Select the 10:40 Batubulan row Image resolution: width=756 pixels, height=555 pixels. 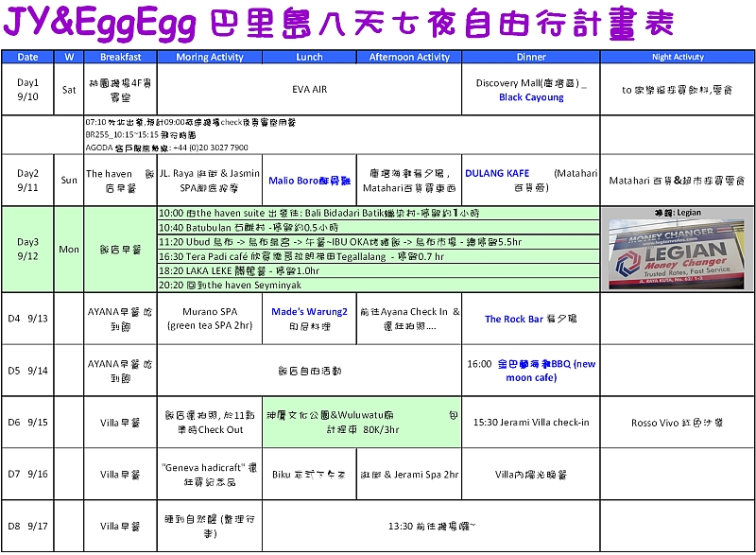(x=379, y=228)
